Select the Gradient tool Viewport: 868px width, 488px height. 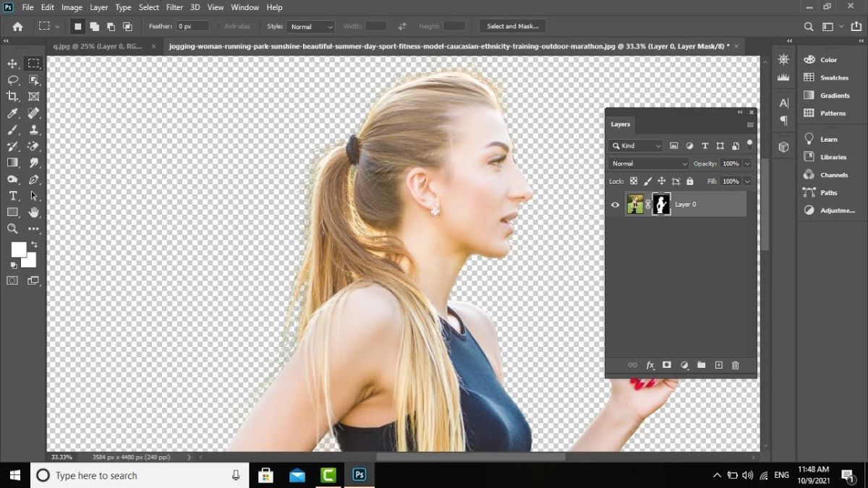point(12,163)
